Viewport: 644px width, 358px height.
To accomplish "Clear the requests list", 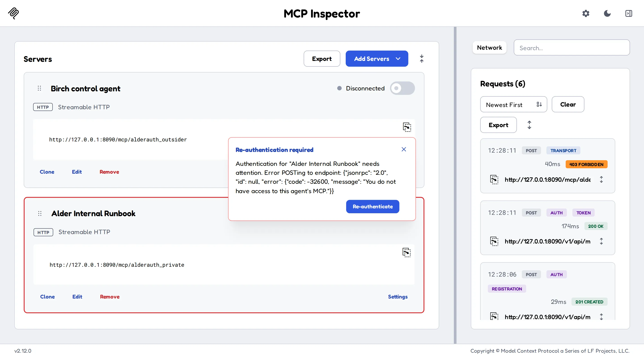I will pos(568,104).
